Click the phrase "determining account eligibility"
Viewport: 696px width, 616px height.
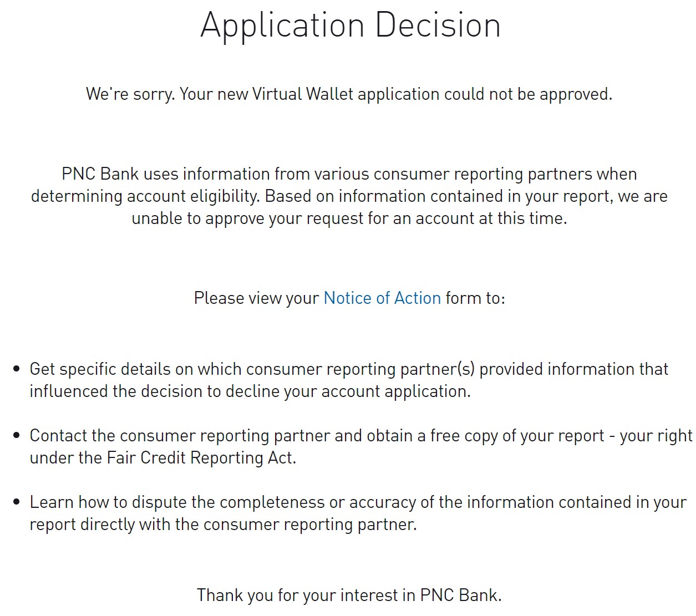tap(145, 196)
